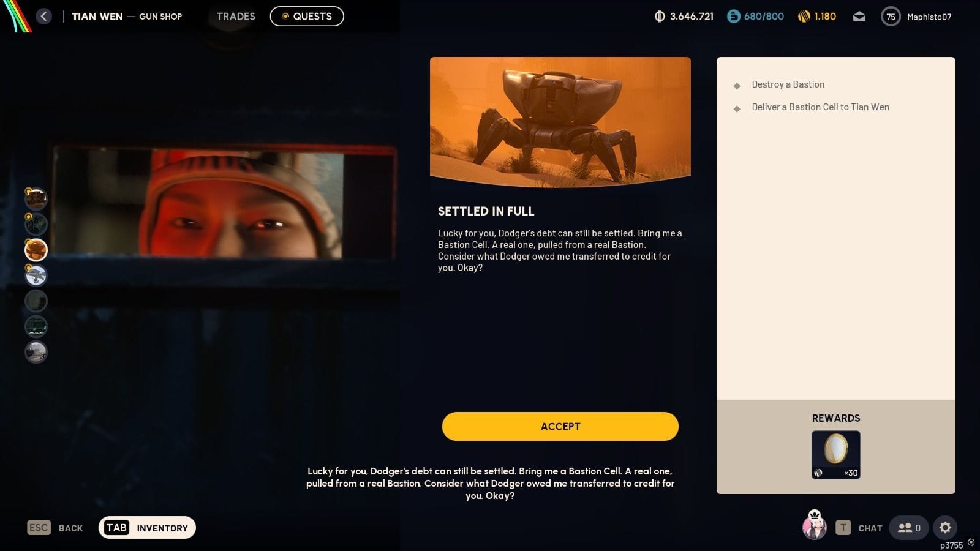Select the highlighted orange Bastion quest icon
This screenshot has height=551, width=980.
(x=36, y=250)
